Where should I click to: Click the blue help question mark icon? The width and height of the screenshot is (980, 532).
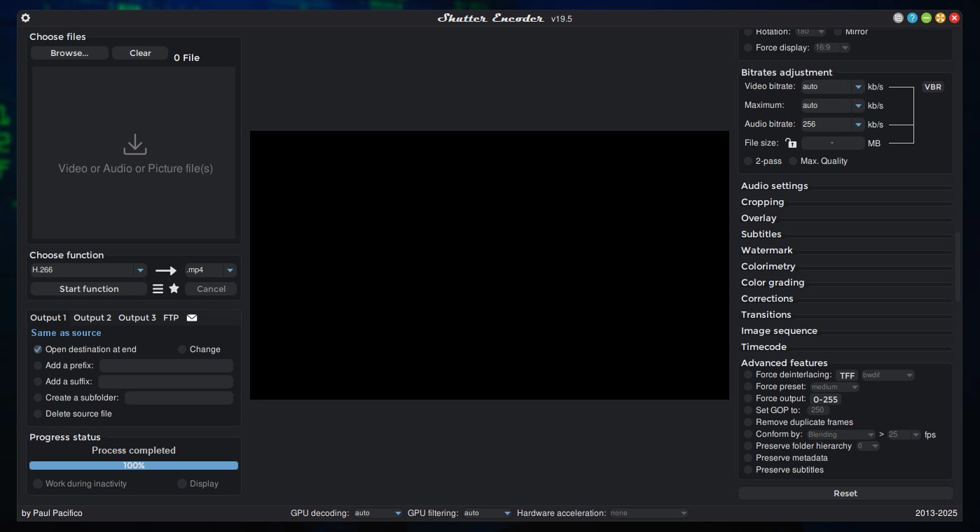click(912, 18)
